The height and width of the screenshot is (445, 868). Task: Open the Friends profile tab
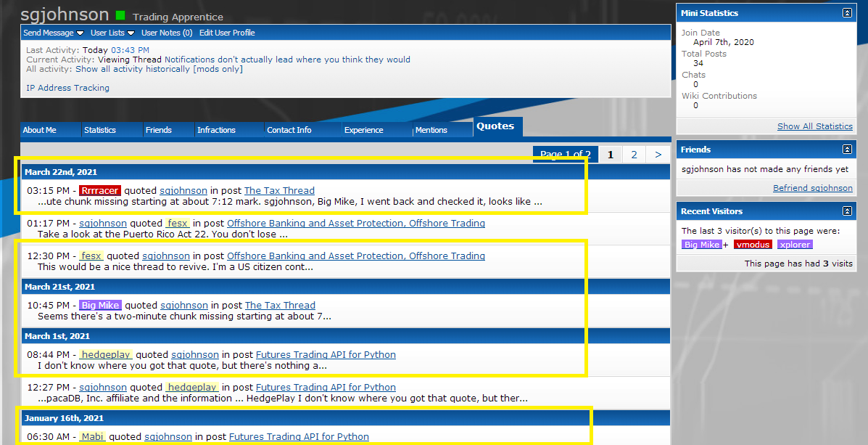(169, 130)
